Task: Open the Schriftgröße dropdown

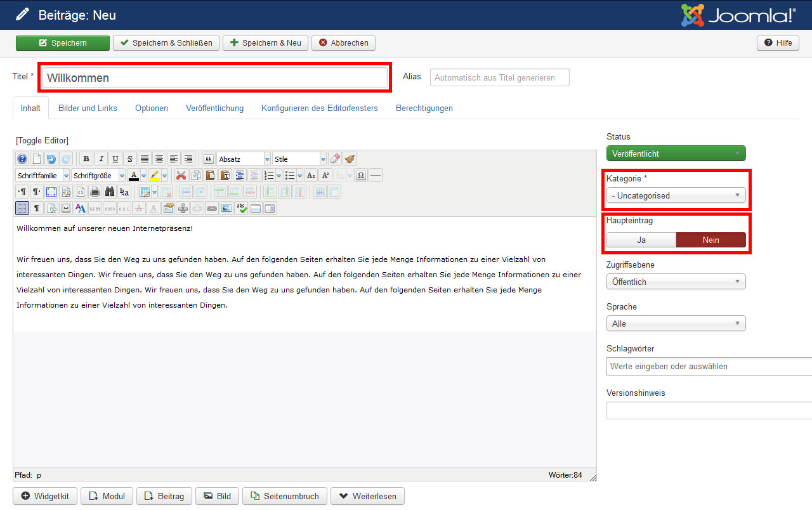Action: click(x=98, y=176)
